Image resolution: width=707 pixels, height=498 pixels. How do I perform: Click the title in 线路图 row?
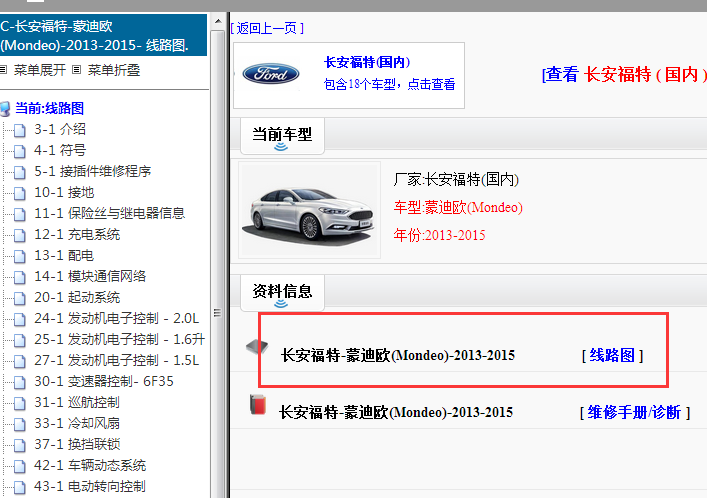(398, 355)
